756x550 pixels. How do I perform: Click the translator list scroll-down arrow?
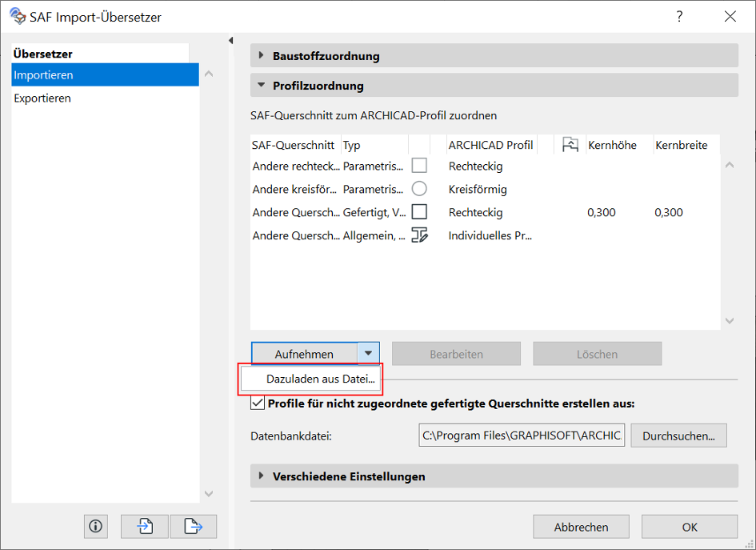point(209,493)
